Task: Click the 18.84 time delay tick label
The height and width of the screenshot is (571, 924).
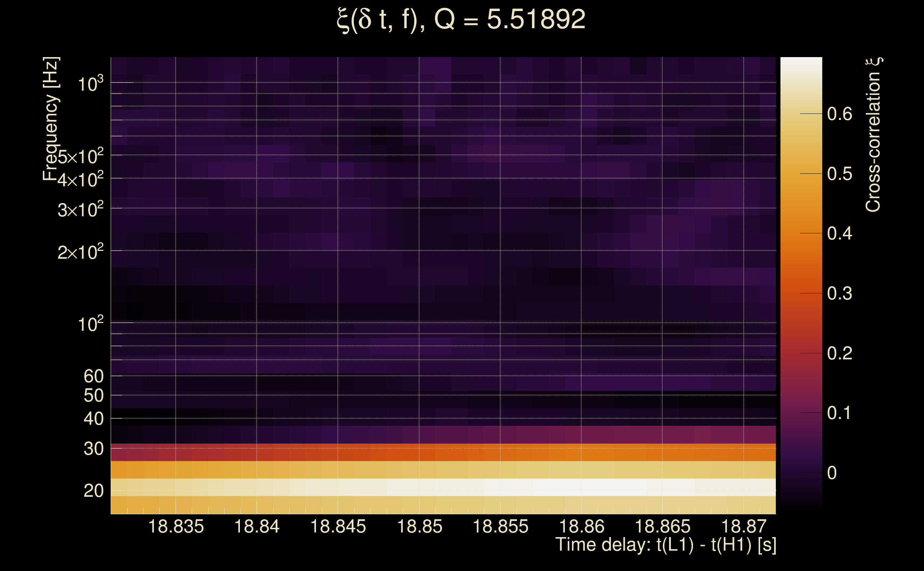Action: 257,526
